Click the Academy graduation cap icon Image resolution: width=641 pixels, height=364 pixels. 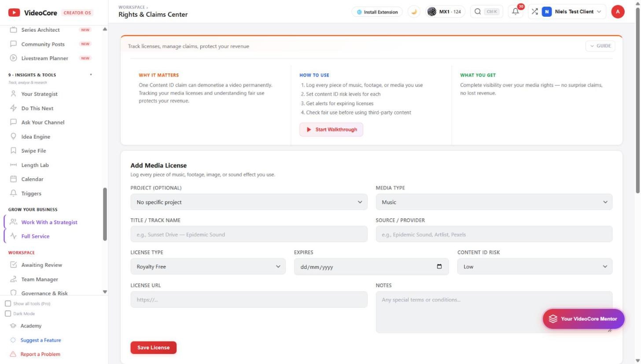[x=13, y=326]
